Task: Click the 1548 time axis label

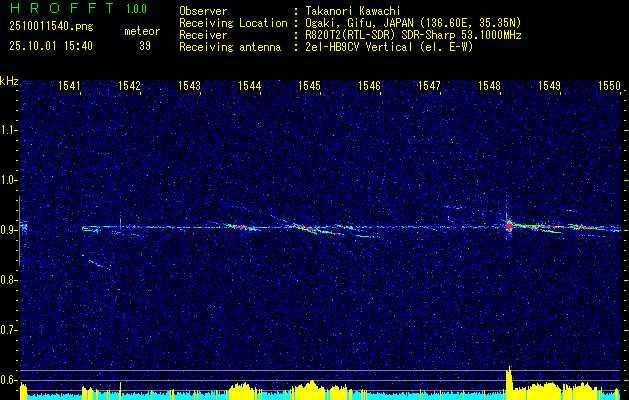Action: (489, 85)
